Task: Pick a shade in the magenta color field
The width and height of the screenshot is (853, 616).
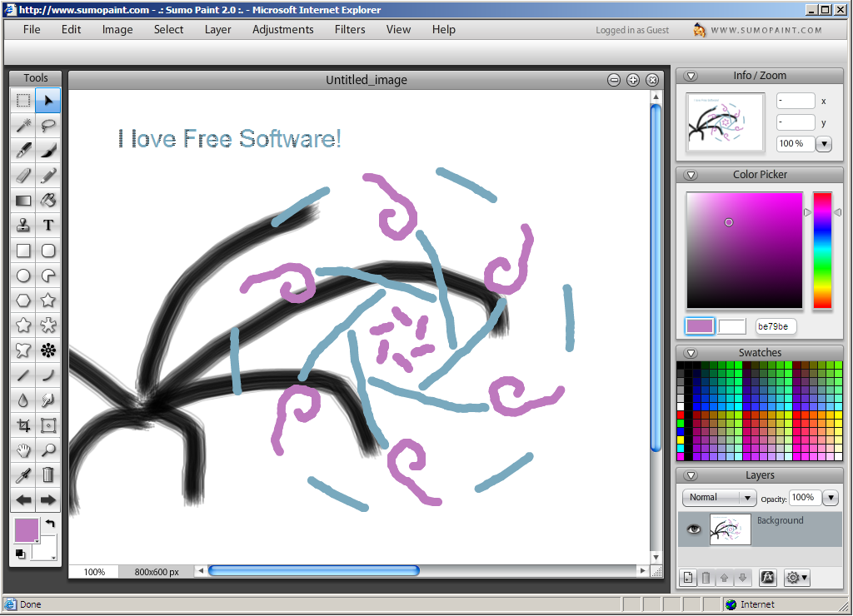Action: pos(744,251)
